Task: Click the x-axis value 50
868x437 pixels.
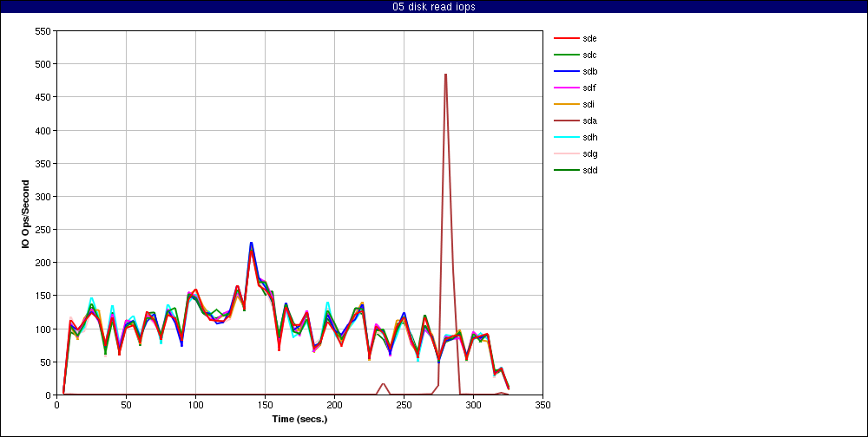Action: [x=126, y=405]
